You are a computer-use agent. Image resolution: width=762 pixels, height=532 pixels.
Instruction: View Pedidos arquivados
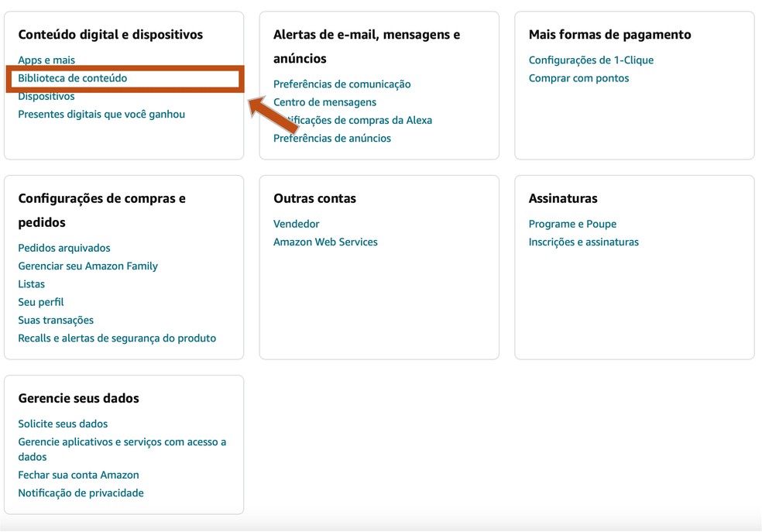pos(64,248)
